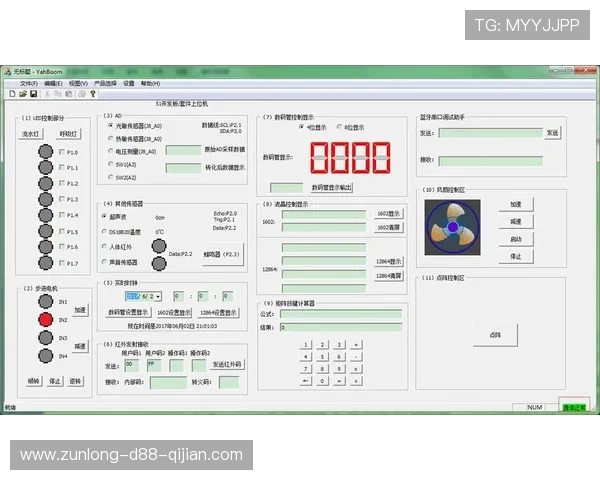600x480 pixels.
Task: Click the 公式 input field in calculator
Action: (340, 313)
